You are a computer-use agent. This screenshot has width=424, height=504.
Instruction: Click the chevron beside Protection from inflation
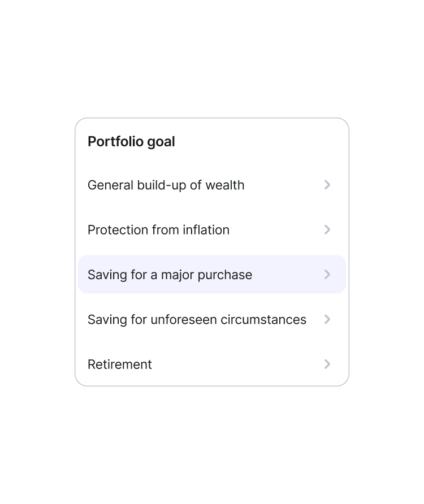pos(327,230)
